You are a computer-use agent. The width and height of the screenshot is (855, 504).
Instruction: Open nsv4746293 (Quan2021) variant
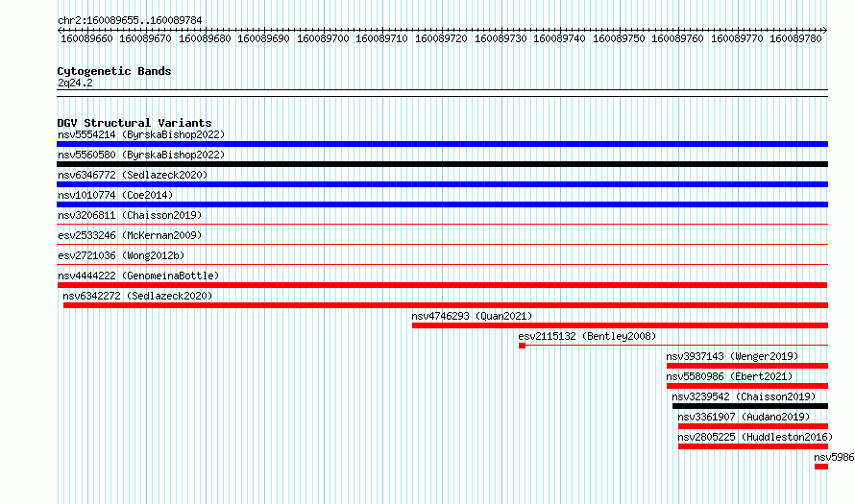tap(472, 316)
